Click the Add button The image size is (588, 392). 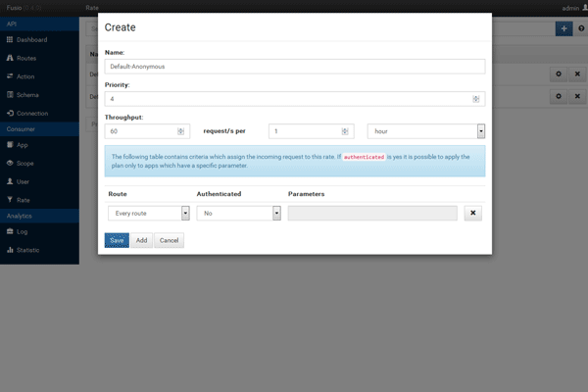141,240
